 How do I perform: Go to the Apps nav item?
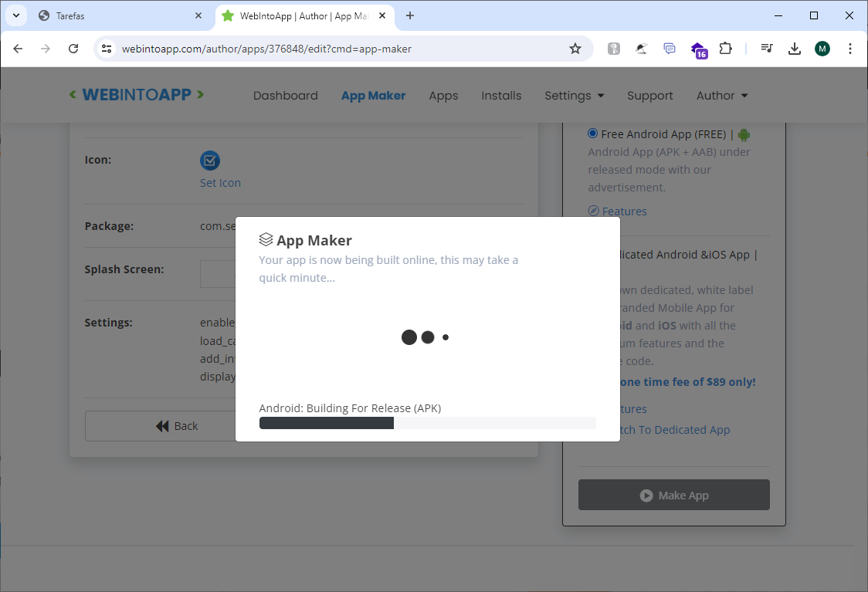click(x=442, y=96)
